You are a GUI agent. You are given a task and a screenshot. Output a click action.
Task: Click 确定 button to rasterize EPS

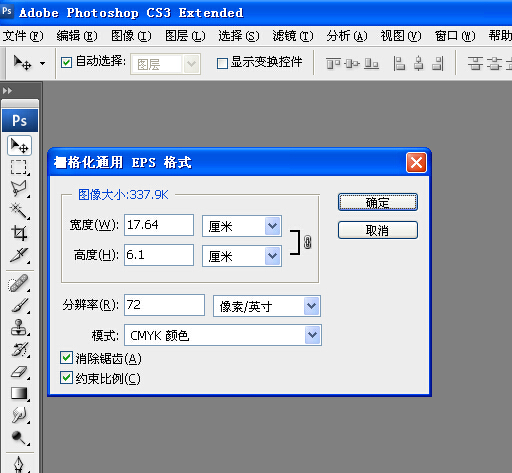coord(378,202)
